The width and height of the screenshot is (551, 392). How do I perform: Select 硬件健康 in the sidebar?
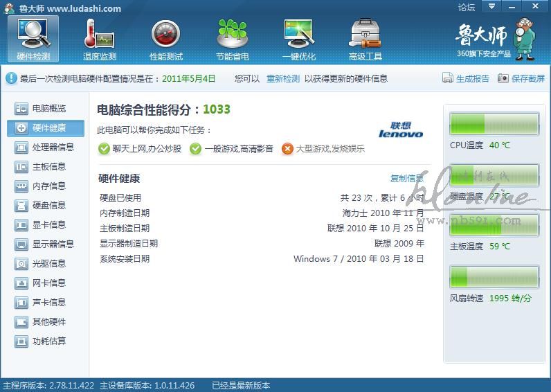point(46,128)
